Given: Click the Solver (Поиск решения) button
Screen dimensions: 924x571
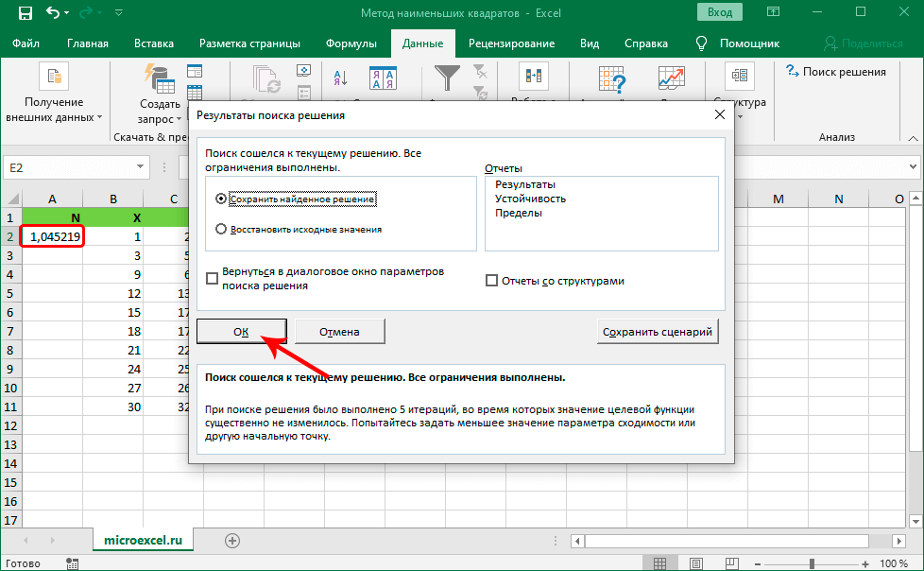Looking at the screenshot, I should tap(835, 72).
